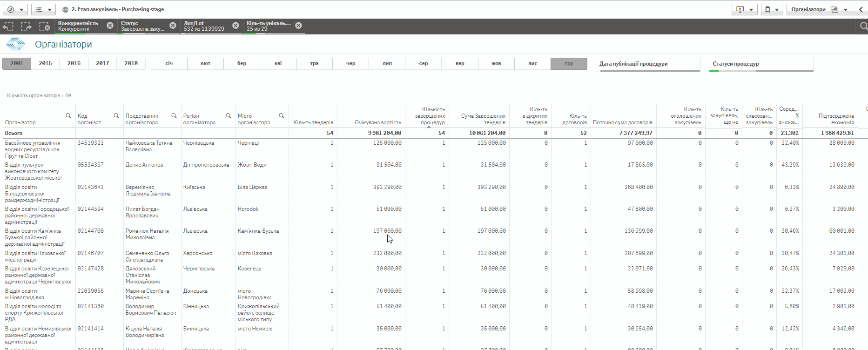
Task: Toggle year 2015 filter
Action: pos(45,63)
